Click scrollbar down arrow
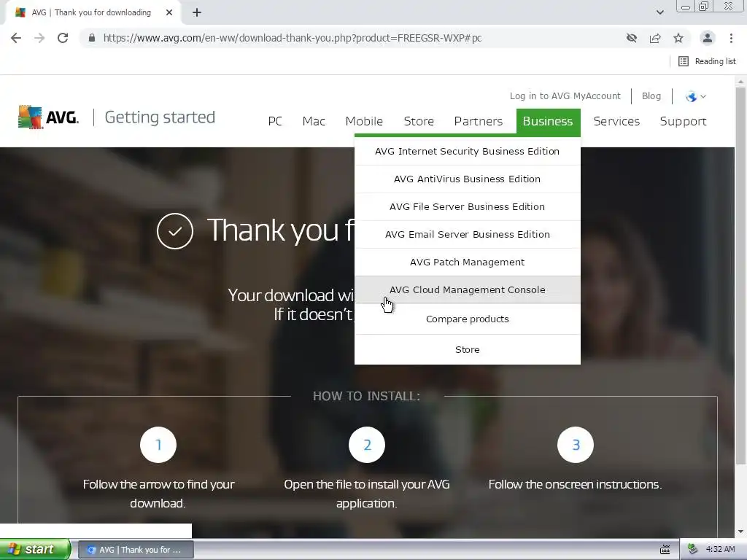 click(740, 532)
